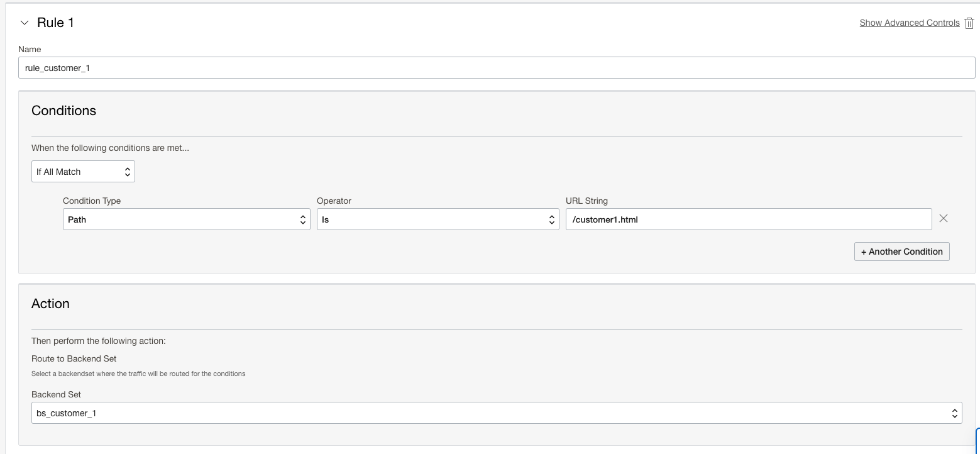Click the Conditions section heading
Viewport: 980px width, 454px height.
pyautogui.click(x=63, y=111)
